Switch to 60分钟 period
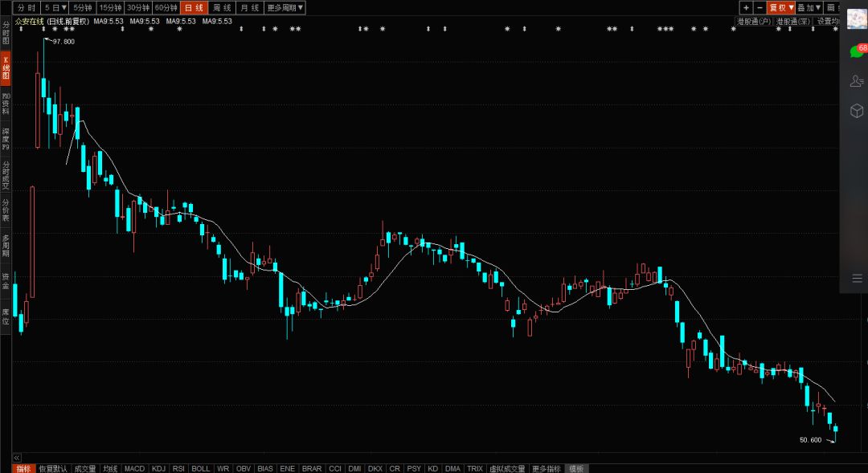This screenshot has width=868, height=473. point(166,8)
